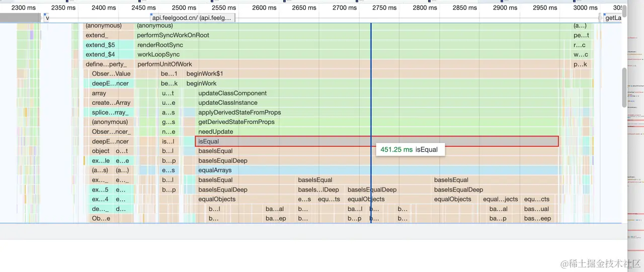Viewport: 644px width, 272px height.
Task: Click the splice…rray_ flame entry
Action: pos(111,112)
